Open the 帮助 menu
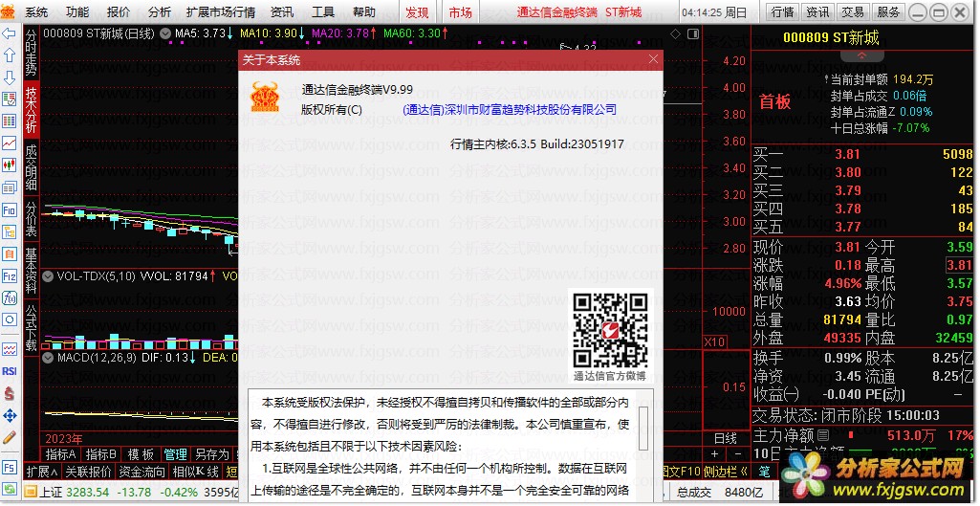 (x=364, y=11)
